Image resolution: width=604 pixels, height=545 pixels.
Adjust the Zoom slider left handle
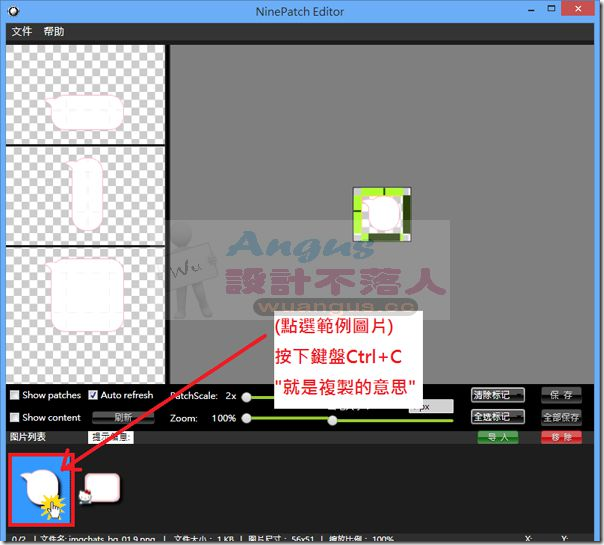pos(247,418)
